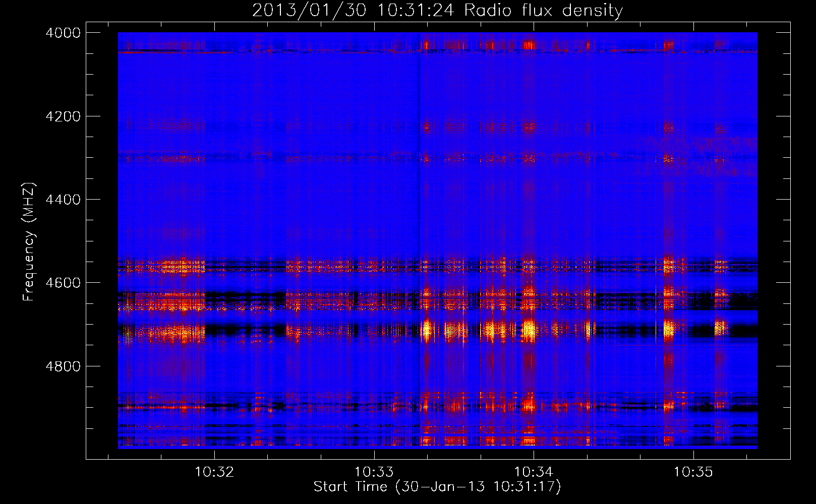Click the 10:35 time axis label
This screenshot has width=816, height=504.
pos(693,472)
